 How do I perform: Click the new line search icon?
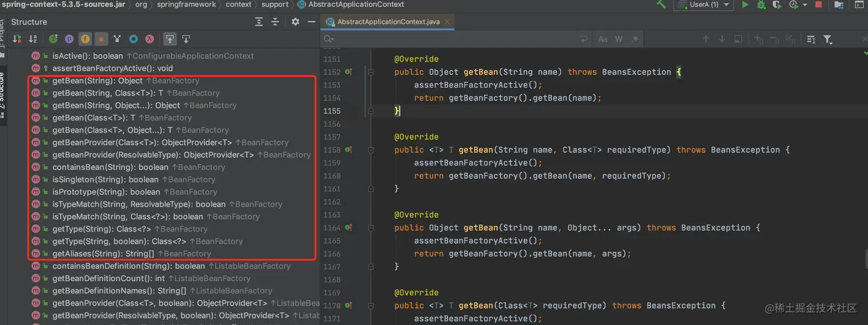(584, 39)
